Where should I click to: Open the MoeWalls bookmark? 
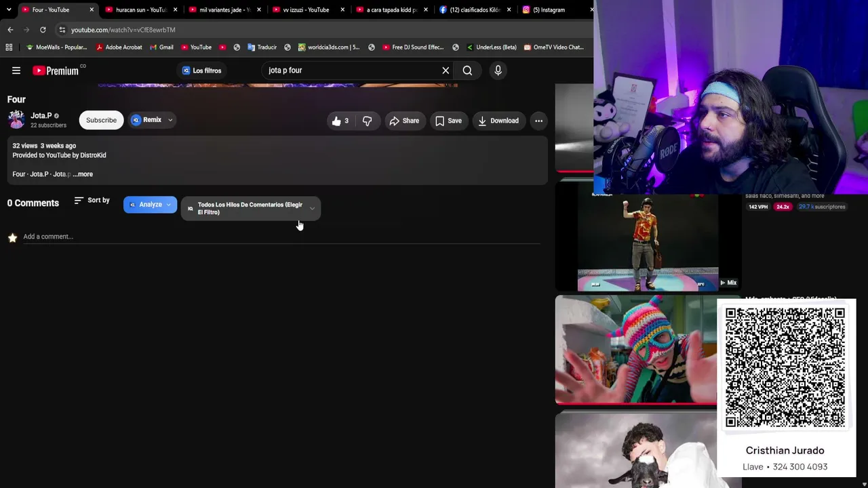(x=56, y=47)
